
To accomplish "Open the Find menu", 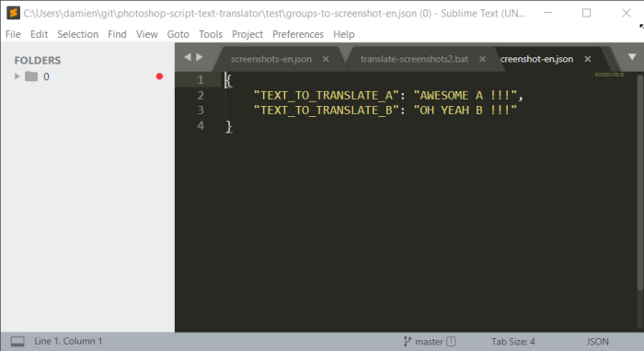I will click(x=117, y=34).
